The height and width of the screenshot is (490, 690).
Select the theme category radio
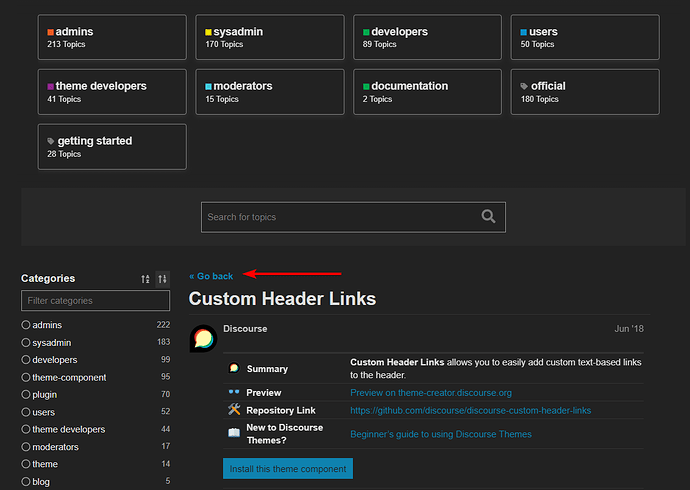coord(26,464)
